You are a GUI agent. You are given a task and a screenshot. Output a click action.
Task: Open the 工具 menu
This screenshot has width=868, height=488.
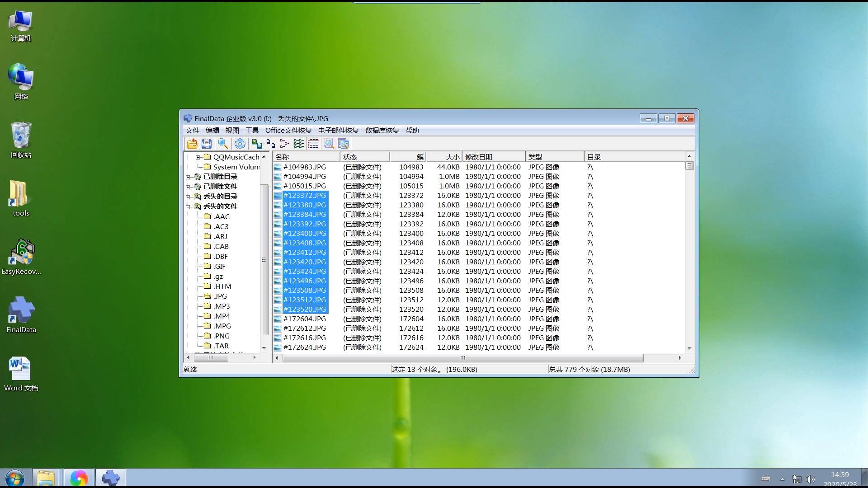(x=252, y=131)
